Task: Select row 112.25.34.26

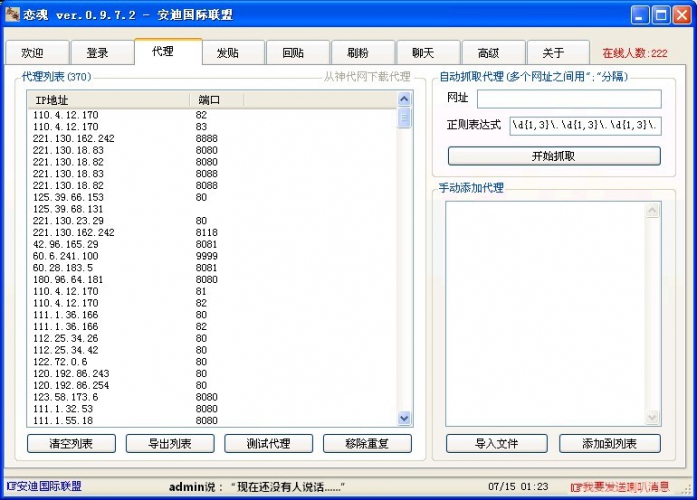Action: (x=212, y=338)
